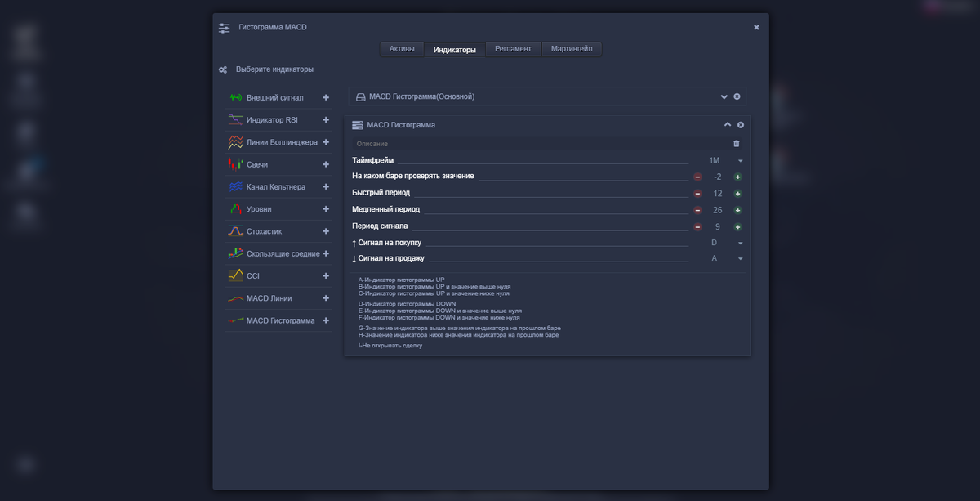Viewport: 980px width, 501px height.
Task: Remove MACD Гистограмма(Основной) with its x icon
Action: pos(737,96)
